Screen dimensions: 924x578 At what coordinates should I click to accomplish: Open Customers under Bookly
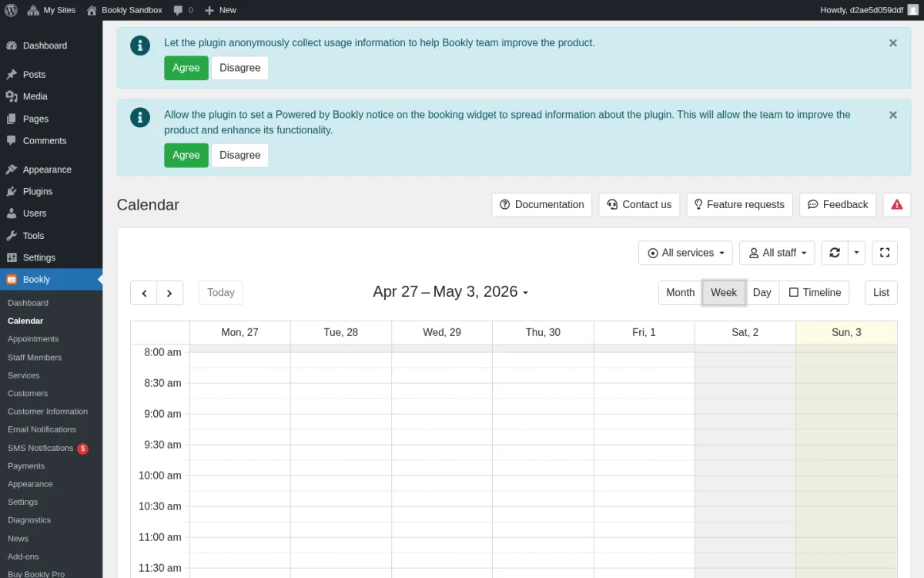(x=51, y=394)
